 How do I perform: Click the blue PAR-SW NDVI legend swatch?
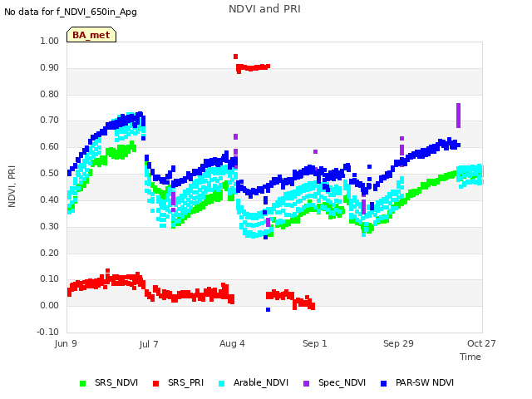pyautogui.click(x=384, y=383)
